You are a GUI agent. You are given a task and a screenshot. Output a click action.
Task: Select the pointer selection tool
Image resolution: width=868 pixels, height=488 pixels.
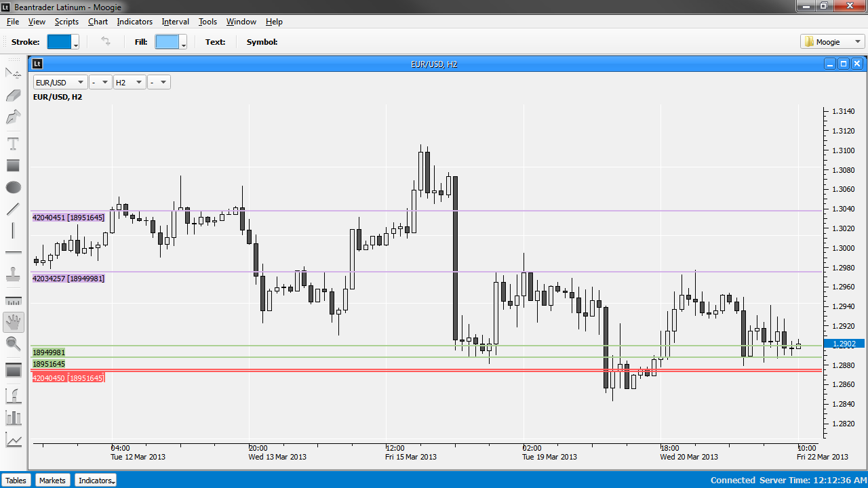click(x=14, y=73)
